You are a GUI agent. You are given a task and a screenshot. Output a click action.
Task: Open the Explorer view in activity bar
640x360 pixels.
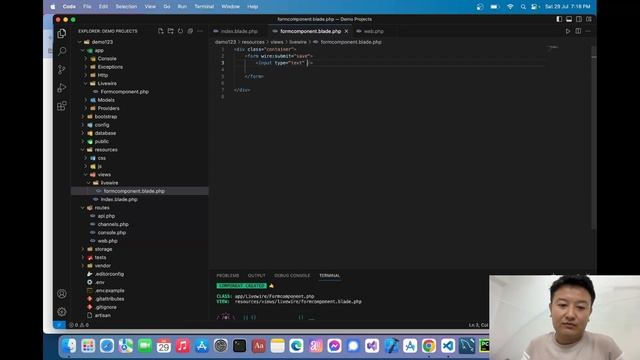pyautogui.click(x=62, y=33)
